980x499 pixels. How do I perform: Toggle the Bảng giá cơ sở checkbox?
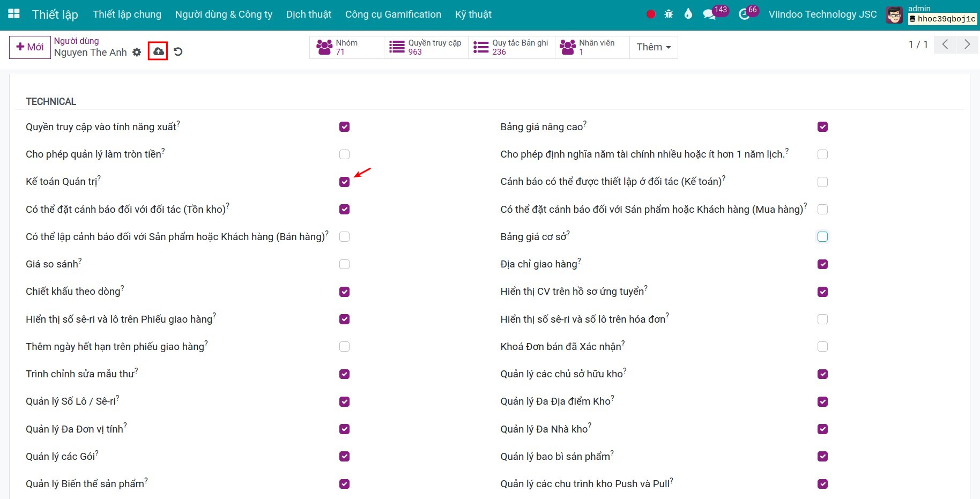(x=822, y=237)
